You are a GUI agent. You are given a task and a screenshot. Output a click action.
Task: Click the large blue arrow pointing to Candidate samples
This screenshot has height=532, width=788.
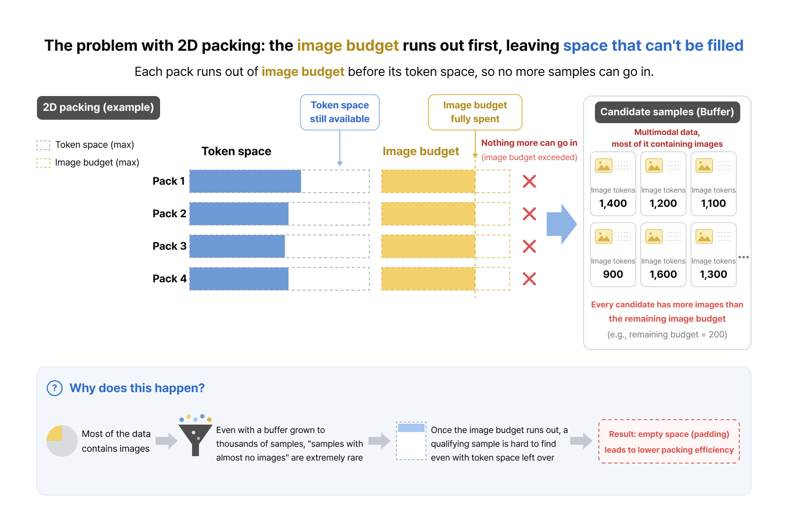point(561,224)
